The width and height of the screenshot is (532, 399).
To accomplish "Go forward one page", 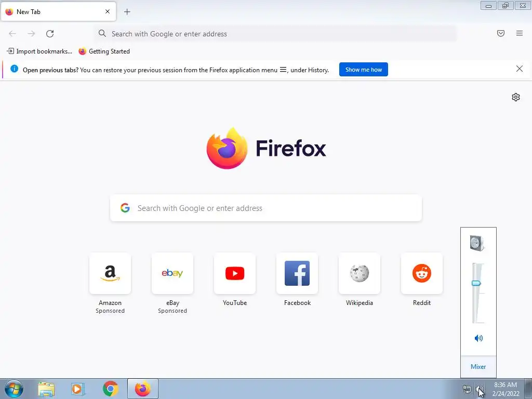I will [31, 34].
